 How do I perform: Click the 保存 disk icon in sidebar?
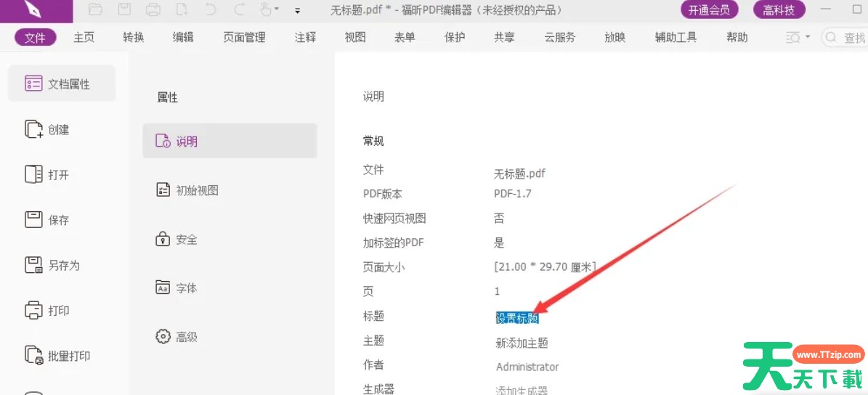[33, 219]
